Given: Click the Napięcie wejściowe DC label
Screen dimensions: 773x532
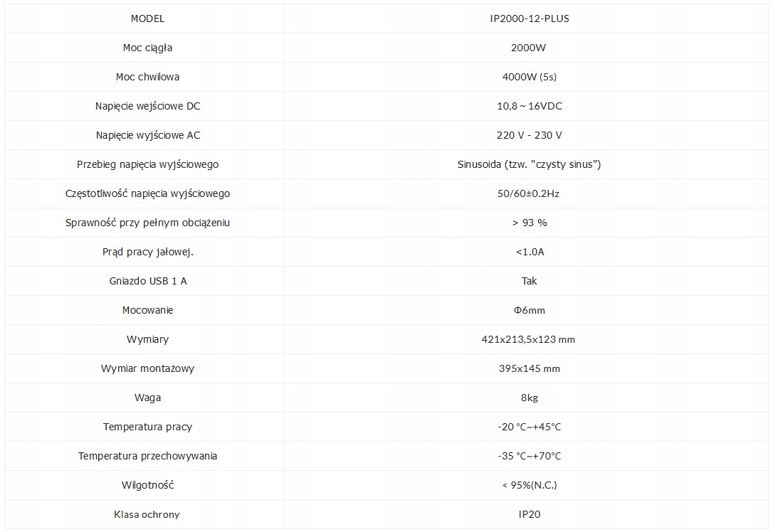Looking at the screenshot, I should click(147, 106).
